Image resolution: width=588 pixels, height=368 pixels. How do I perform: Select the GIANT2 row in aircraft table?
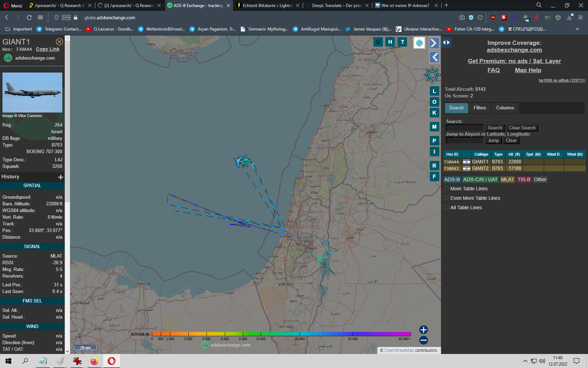[x=514, y=169]
